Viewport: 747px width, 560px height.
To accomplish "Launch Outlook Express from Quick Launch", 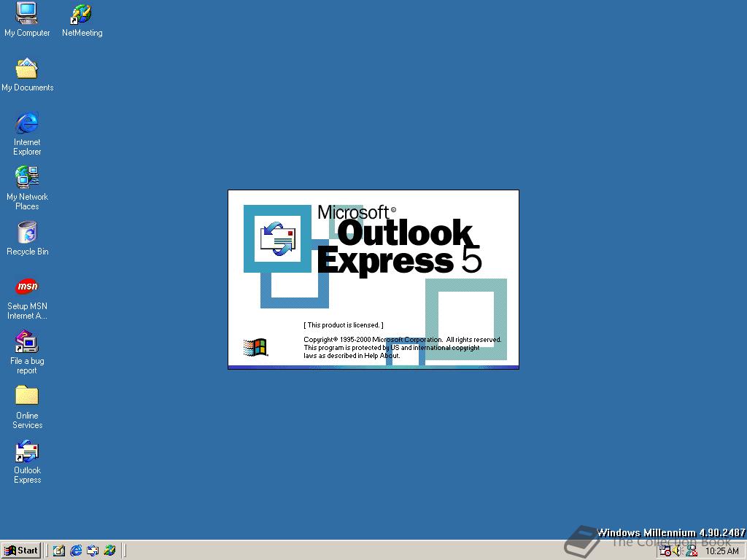I will (93, 551).
